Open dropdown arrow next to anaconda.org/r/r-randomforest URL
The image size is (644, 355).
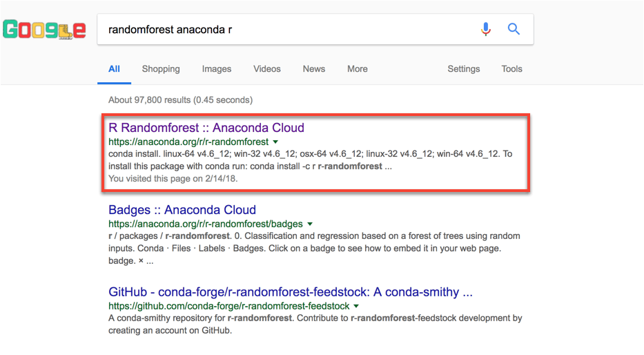275,142
